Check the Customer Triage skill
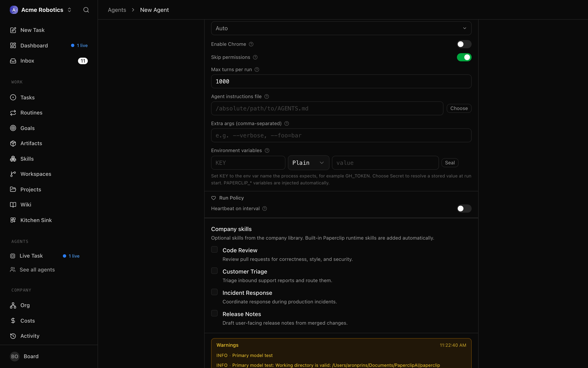Image resolution: width=588 pixels, height=368 pixels. [x=214, y=271]
